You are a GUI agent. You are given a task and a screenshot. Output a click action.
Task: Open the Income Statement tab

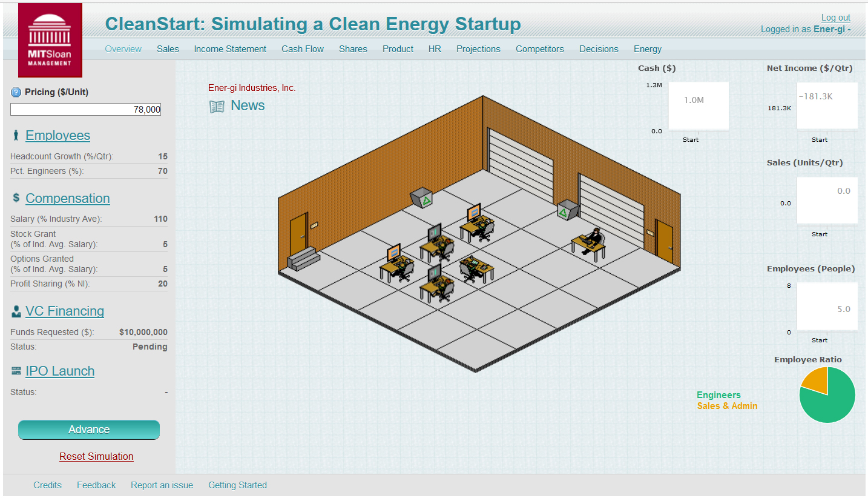(x=230, y=49)
